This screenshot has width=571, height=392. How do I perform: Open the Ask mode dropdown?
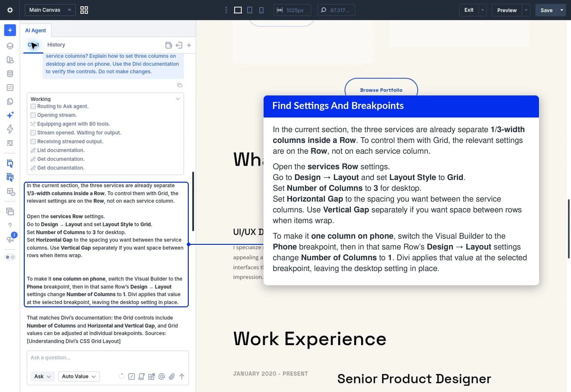pyautogui.click(x=43, y=376)
